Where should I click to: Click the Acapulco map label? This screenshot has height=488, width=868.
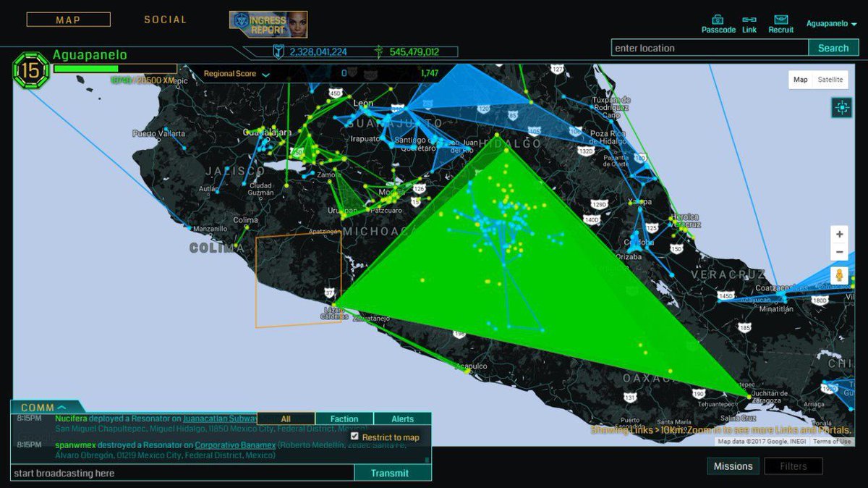point(471,366)
